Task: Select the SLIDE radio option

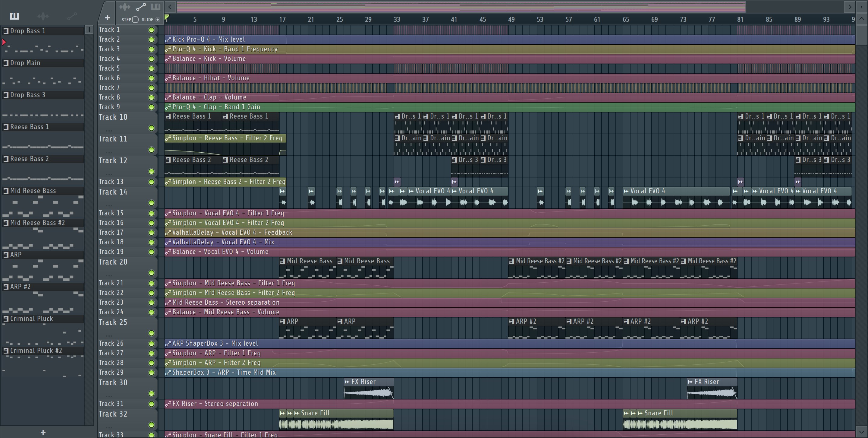Action: [157, 20]
